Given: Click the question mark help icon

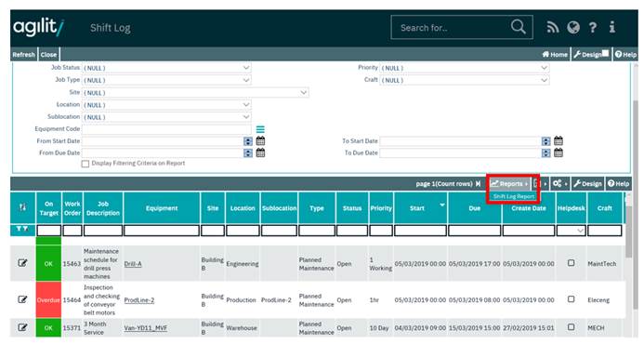Looking at the screenshot, I should (x=593, y=28).
